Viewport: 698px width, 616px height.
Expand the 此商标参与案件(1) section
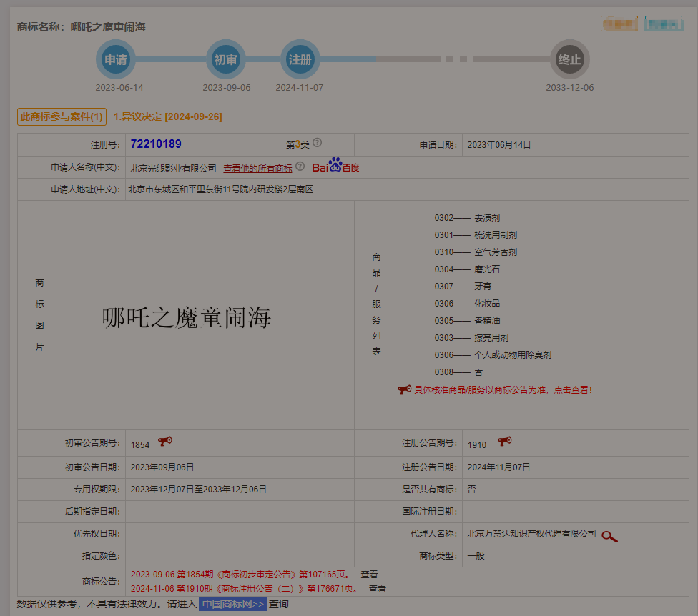tap(63, 116)
